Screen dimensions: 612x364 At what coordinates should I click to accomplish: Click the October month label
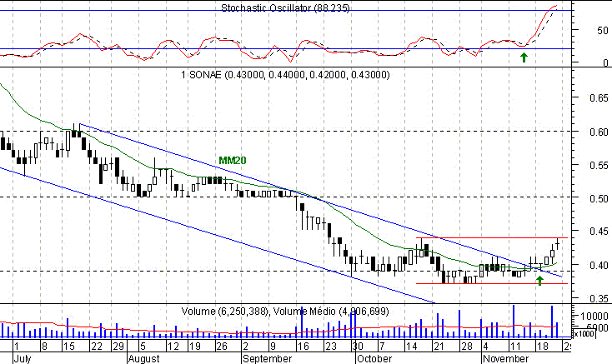pyautogui.click(x=374, y=358)
